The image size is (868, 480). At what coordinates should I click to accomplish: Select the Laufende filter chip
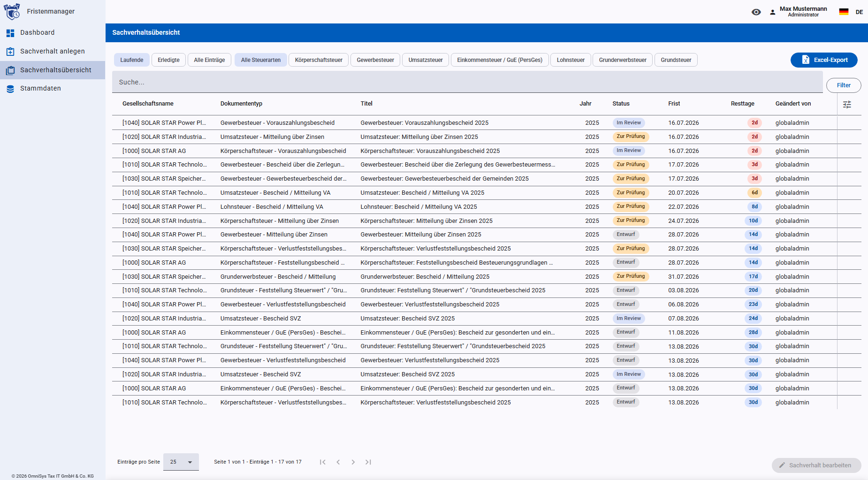[132, 60]
